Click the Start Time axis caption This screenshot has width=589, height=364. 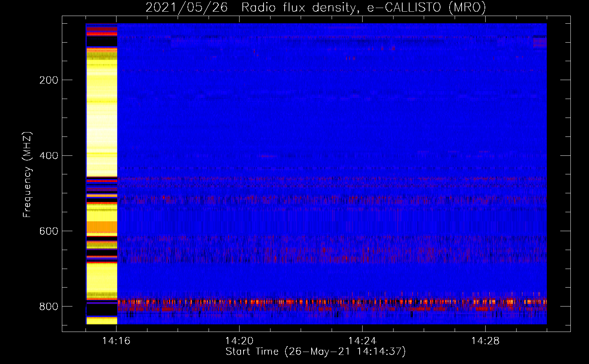pos(316,352)
